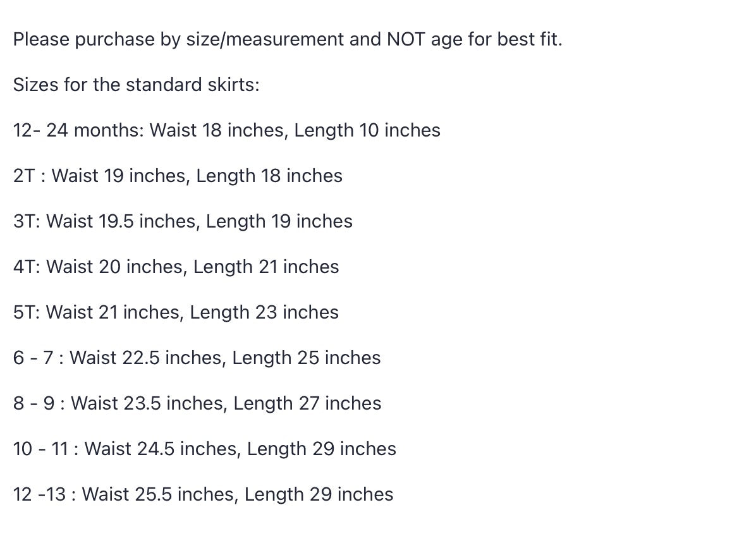756x555 pixels.
Task: Select the 12 -13 size measurement line
Action: (x=203, y=495)
